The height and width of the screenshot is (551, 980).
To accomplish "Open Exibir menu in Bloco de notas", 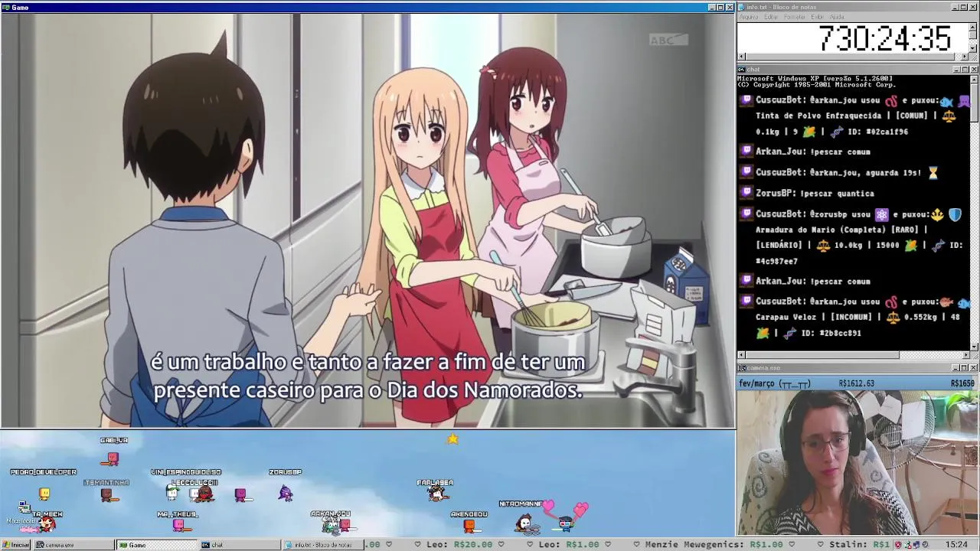I will pyautogui.click(x=818, y=17).
